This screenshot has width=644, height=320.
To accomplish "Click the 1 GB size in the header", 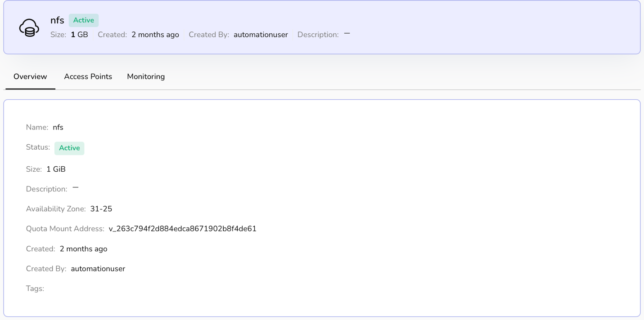I will (79, 35).
